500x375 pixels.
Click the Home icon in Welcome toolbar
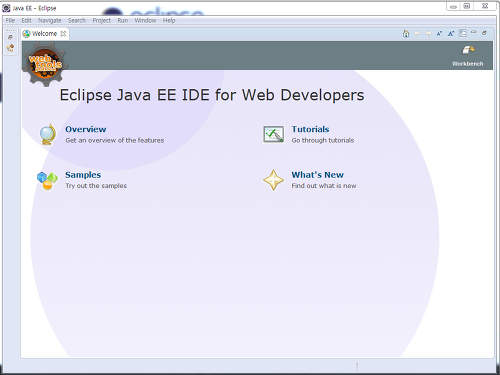point(406,33)
